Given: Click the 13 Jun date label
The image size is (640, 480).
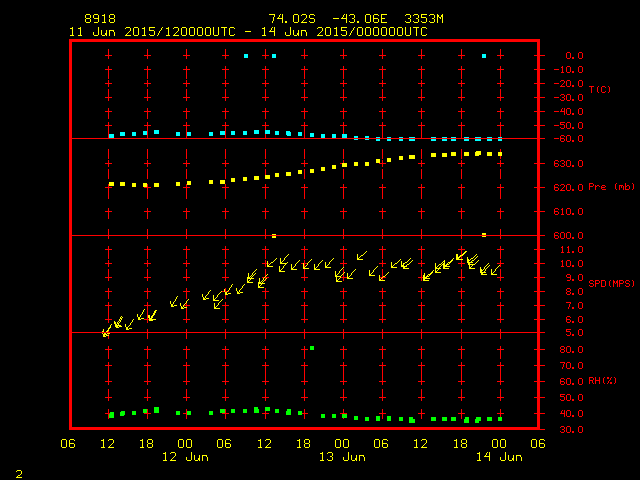Looking at the screenshot, I should 342,457.
